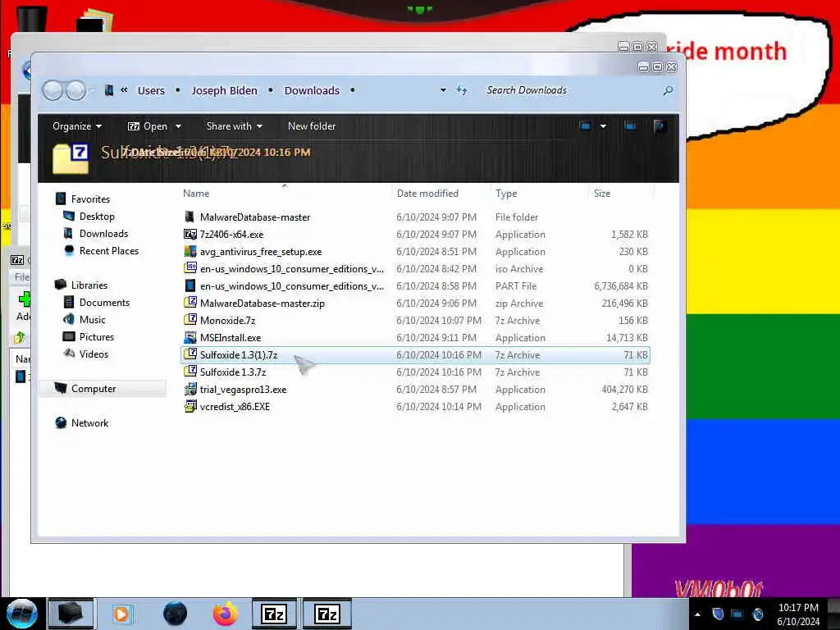840x630 pixels.
Task: Expand the Open button's dropdown arrow
Action: (x=178, y=127)
